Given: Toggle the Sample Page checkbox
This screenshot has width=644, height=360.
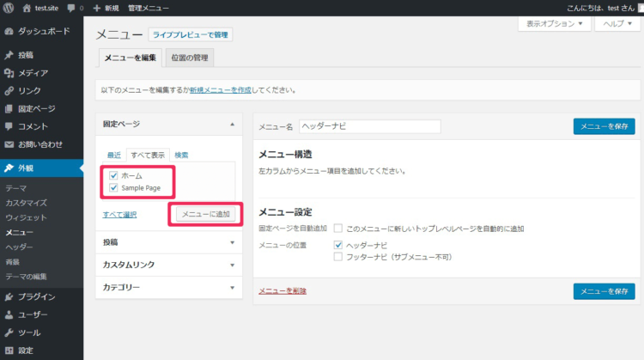Looking at the screenshot, I should tap(113, 186).
